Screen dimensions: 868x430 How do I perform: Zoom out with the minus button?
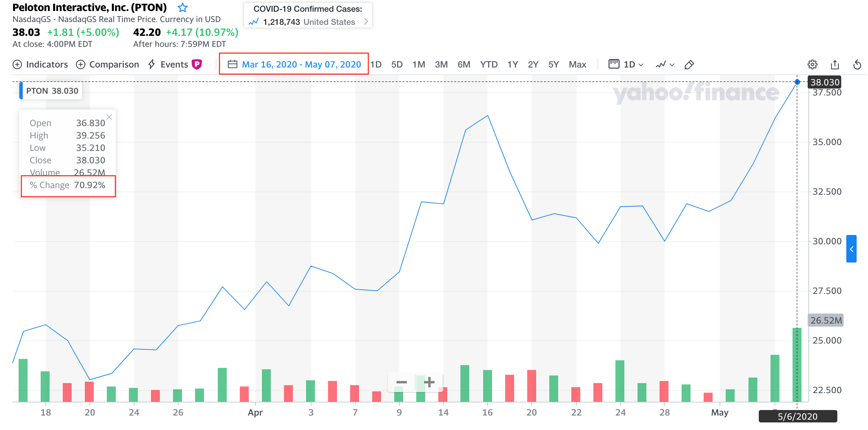(401, 382)
